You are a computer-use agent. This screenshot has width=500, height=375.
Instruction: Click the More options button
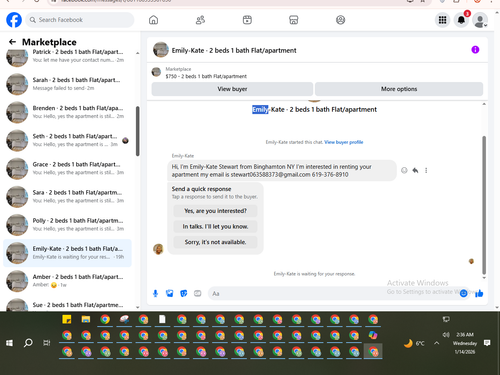coord(399,89)
